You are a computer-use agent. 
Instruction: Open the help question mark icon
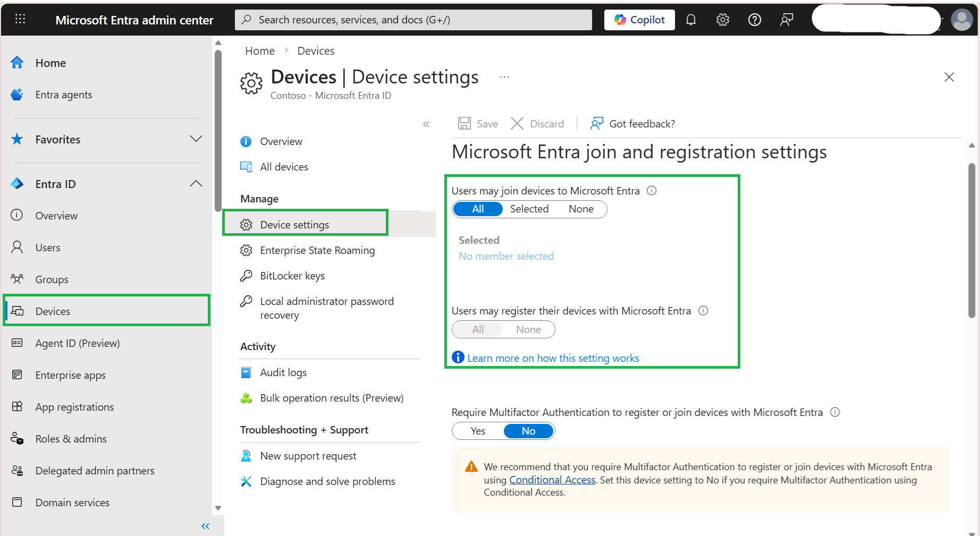[x=755, y=20]
